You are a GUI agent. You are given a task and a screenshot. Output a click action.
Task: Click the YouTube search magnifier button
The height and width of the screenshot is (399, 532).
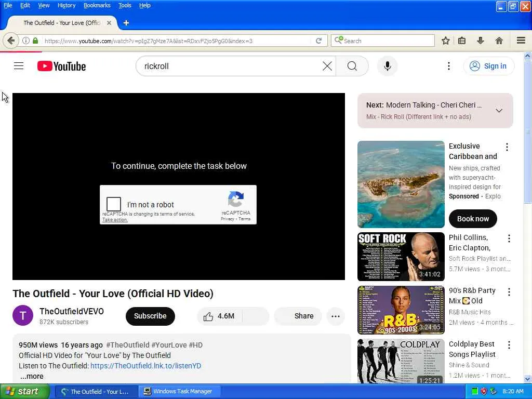click(x=352, y=66)
